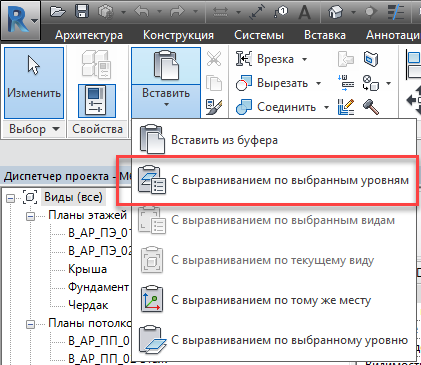421x365 pixels.
Task: Open the Revit application menu button
Action: pyautogui.click(x=20, y=20)
